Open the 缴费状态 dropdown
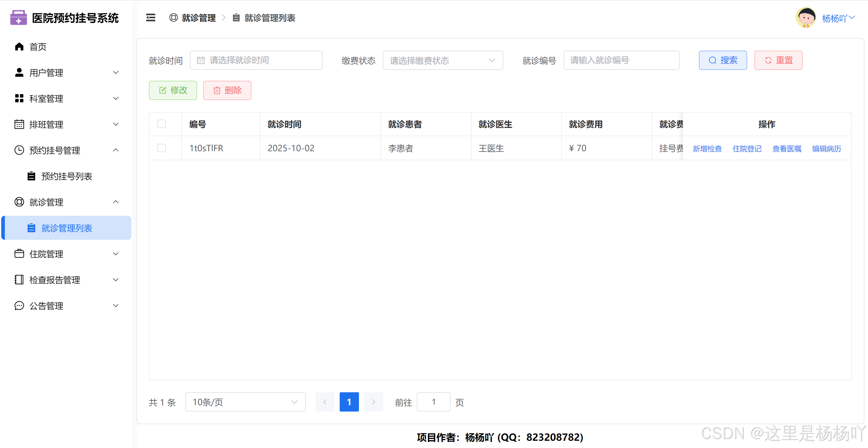 coord(442,61)
